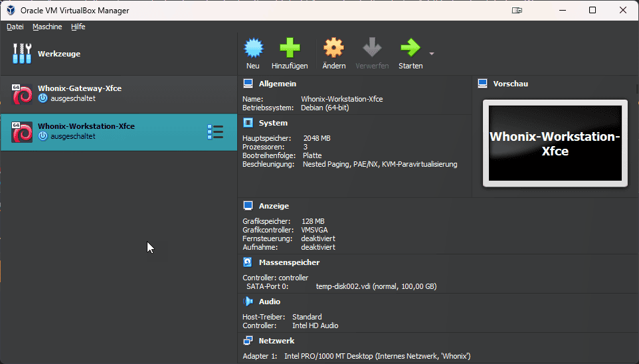
Task: Click the Controller: controller line
Action: [276, 278]
